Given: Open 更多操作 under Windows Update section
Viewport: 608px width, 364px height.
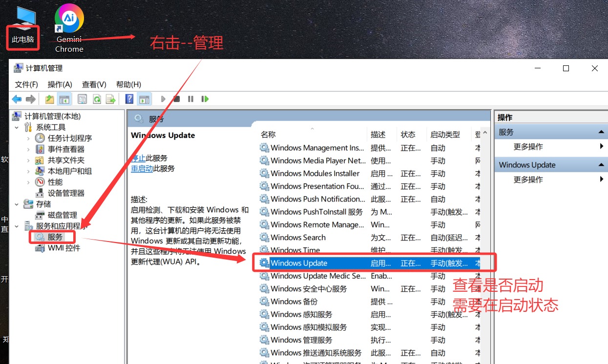Looking at the screenshot, I should click(528, 180).
